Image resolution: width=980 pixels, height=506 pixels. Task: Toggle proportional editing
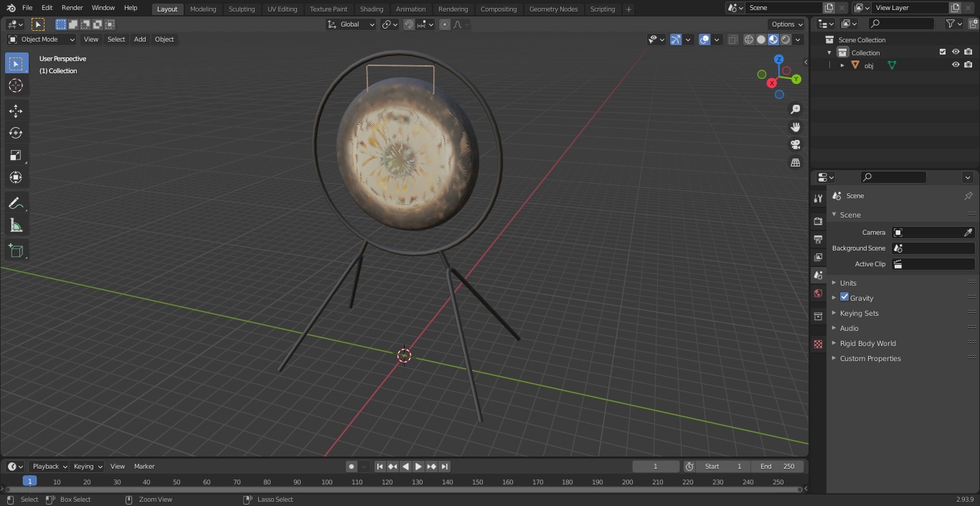[445, 24]
